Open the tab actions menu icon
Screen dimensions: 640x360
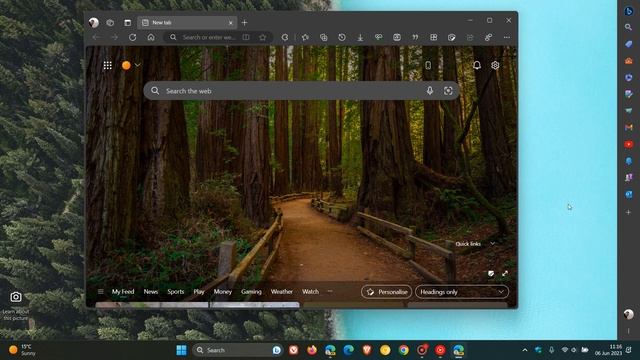pyautogui.click(x=128, y=22)
